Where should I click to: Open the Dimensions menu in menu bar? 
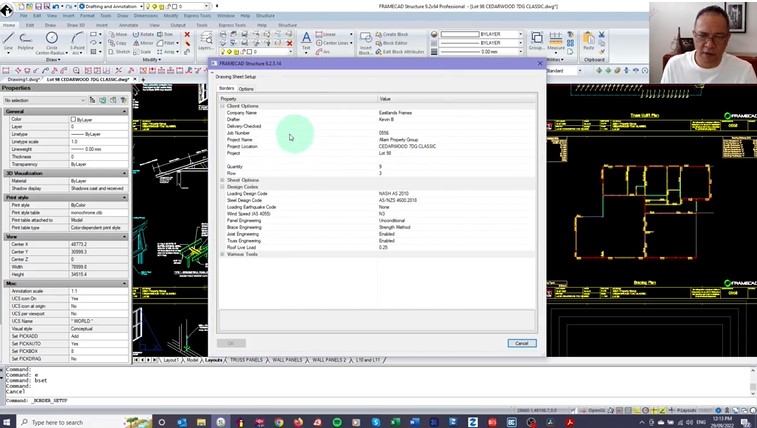click(145, 16)
